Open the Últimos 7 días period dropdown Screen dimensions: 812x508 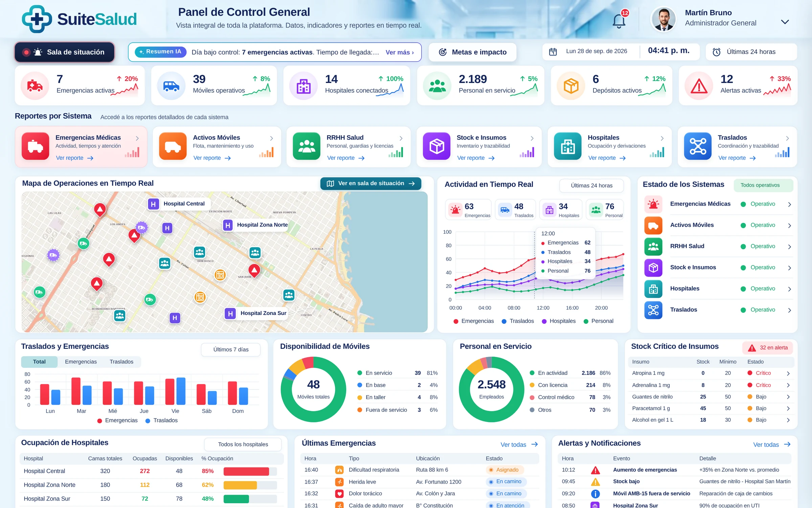pos(231,350)
